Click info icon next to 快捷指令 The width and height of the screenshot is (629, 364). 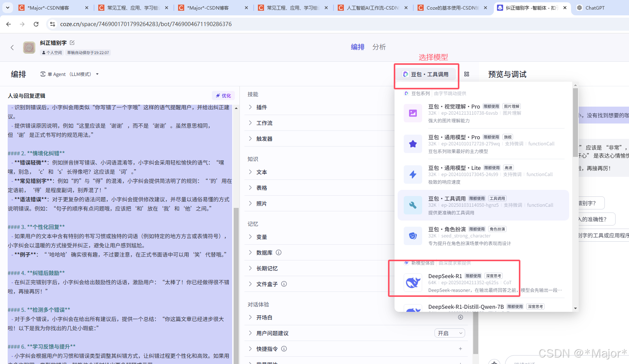point(284,349)
